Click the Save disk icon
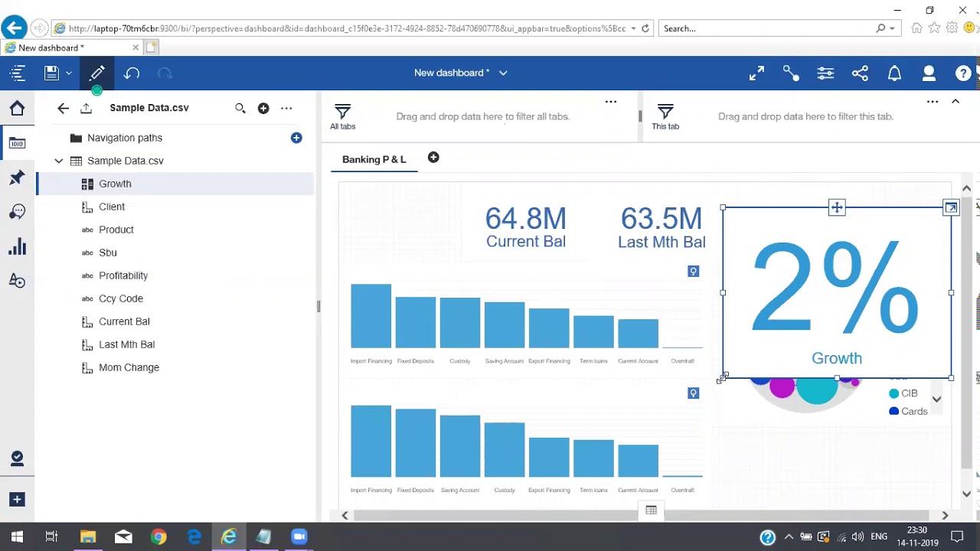The height and width of the screenshot is (551, 980). (x=51, y=73)
